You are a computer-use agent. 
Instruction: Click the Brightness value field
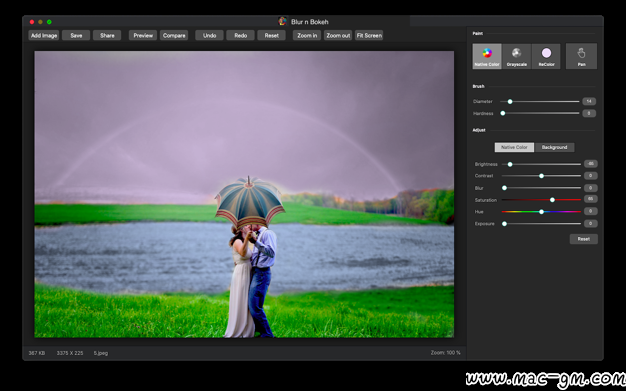tap(590, 164)
